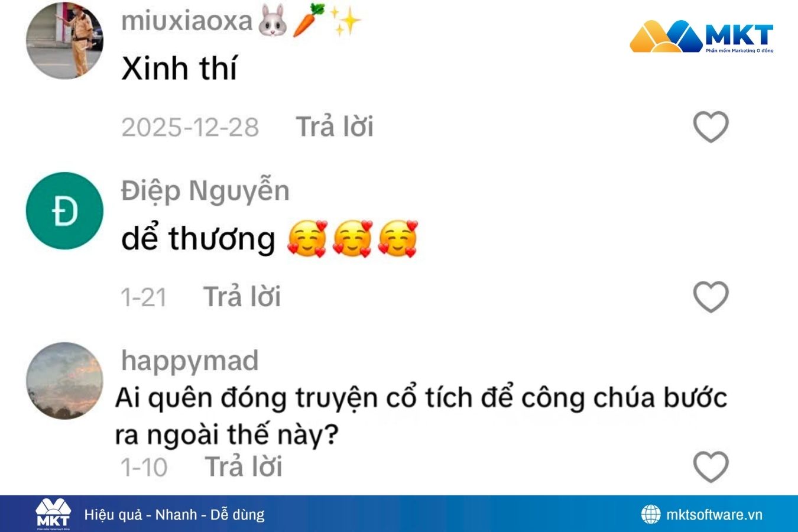Like the miuxiaoxa comment with heart icon

[x=711, y=127]
